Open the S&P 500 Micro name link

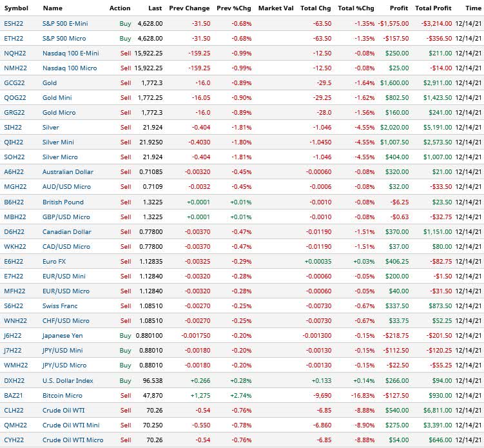point(64,38)
